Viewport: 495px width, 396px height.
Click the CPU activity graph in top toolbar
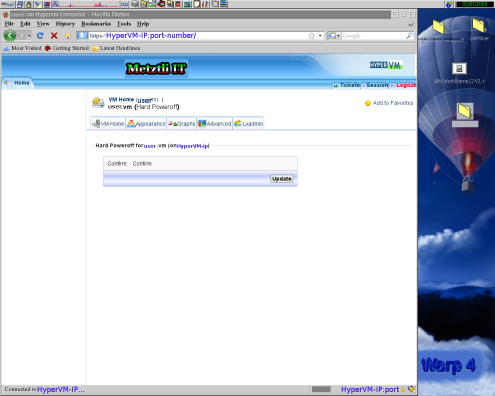85,4
